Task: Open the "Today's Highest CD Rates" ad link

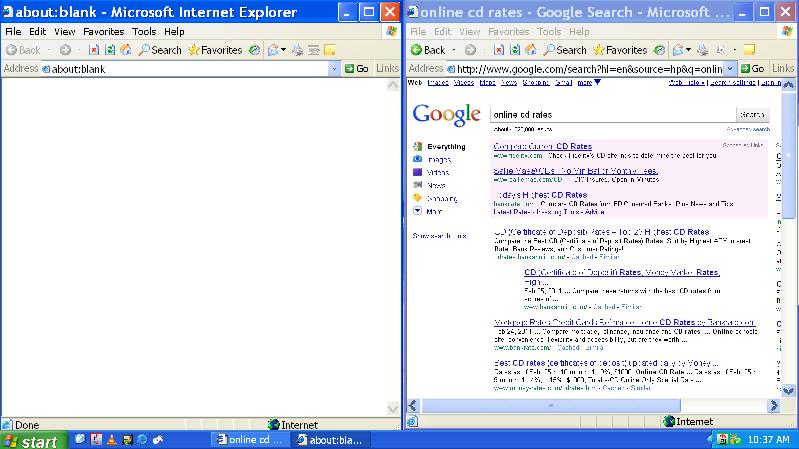Action: tap(541, 195)
